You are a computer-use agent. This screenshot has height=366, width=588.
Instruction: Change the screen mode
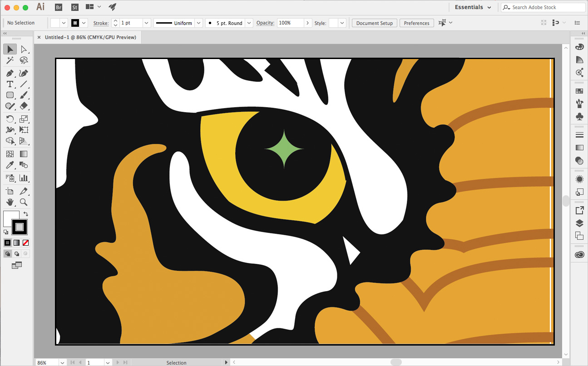point(17,265)
